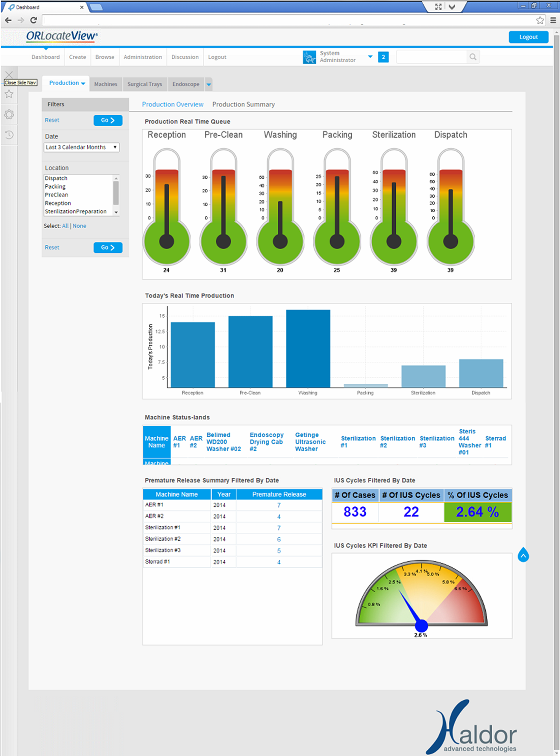Click the Washing bar in production chart
The image size is (560, 756).
308,349
